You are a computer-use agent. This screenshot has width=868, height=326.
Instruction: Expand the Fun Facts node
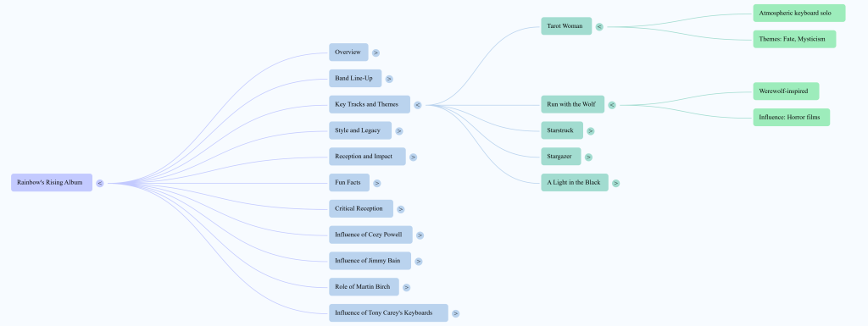point(377,184)
